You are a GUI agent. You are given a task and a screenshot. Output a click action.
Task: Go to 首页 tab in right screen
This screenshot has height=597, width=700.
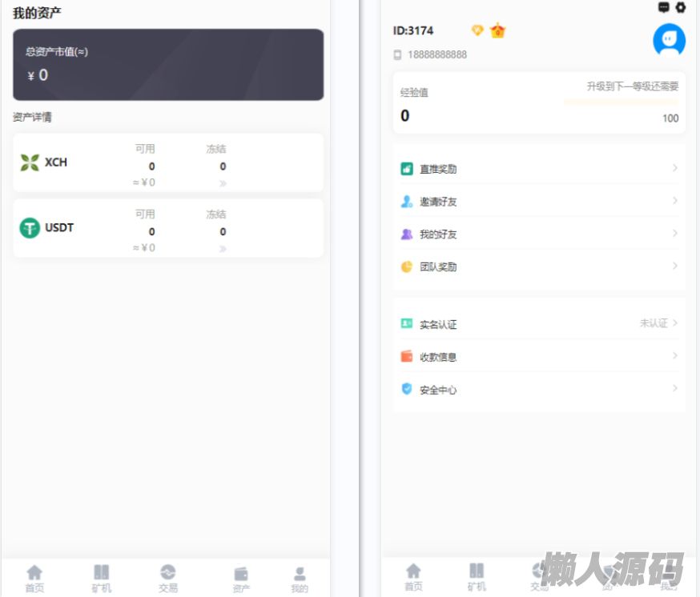(x=413, y=577)
